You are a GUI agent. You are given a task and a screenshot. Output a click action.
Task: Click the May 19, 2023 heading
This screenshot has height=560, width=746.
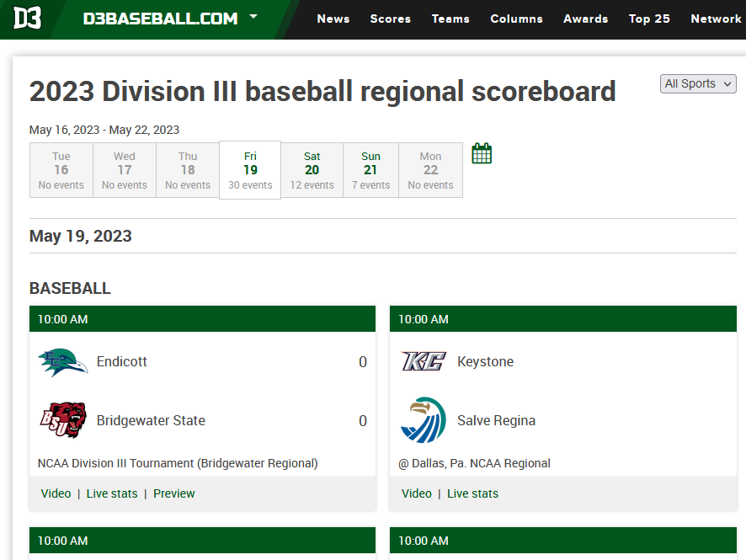(x=80, y=236)
